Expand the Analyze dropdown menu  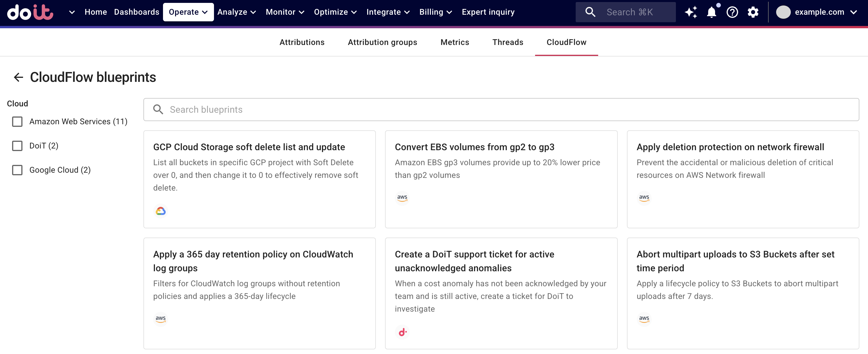237,12
